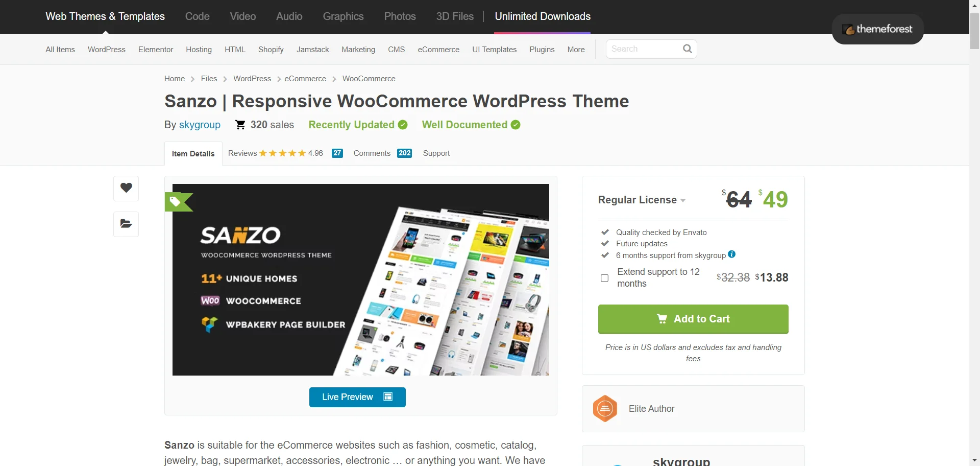Select Jamstack category
The height and width of the screenshot is (466, 980).
(313, 50)
